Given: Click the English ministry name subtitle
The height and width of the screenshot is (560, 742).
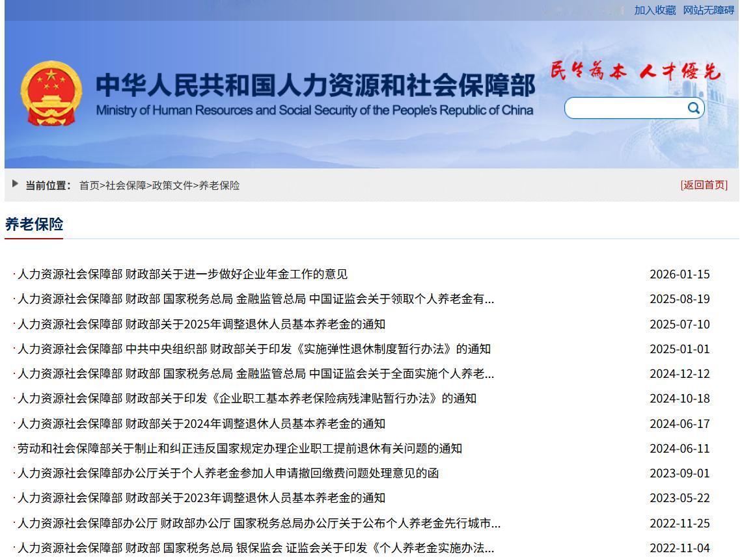Looking at the screenshot, I should pos(314,110).
